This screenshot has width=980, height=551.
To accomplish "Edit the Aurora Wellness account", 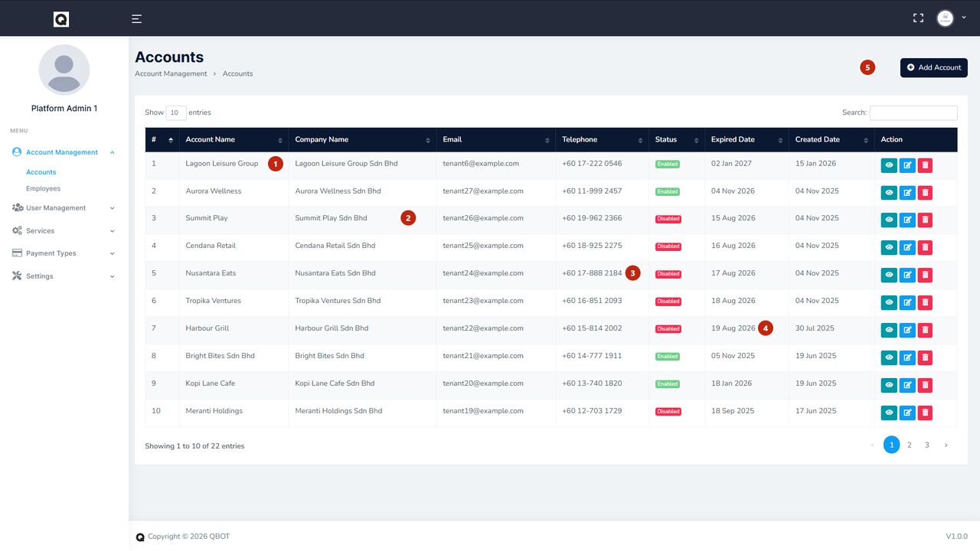I will (907, 193).
